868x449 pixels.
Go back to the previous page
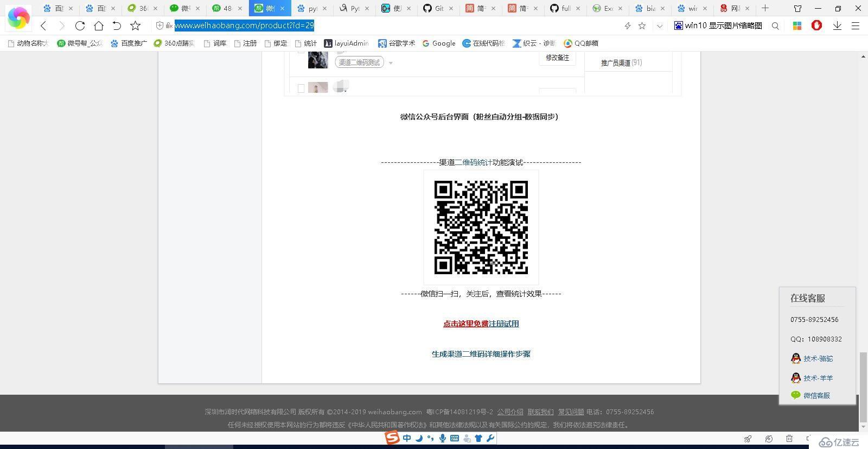[43, 26]
